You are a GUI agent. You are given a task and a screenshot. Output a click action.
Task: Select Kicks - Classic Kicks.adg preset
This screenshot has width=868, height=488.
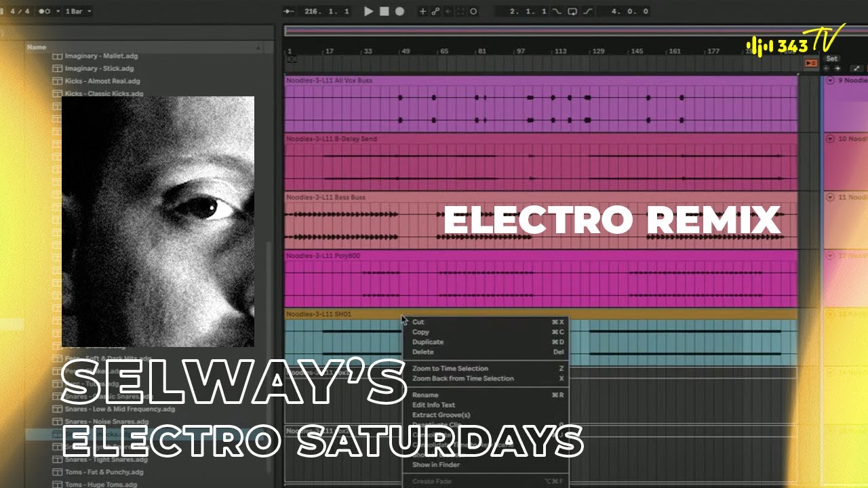104,94
